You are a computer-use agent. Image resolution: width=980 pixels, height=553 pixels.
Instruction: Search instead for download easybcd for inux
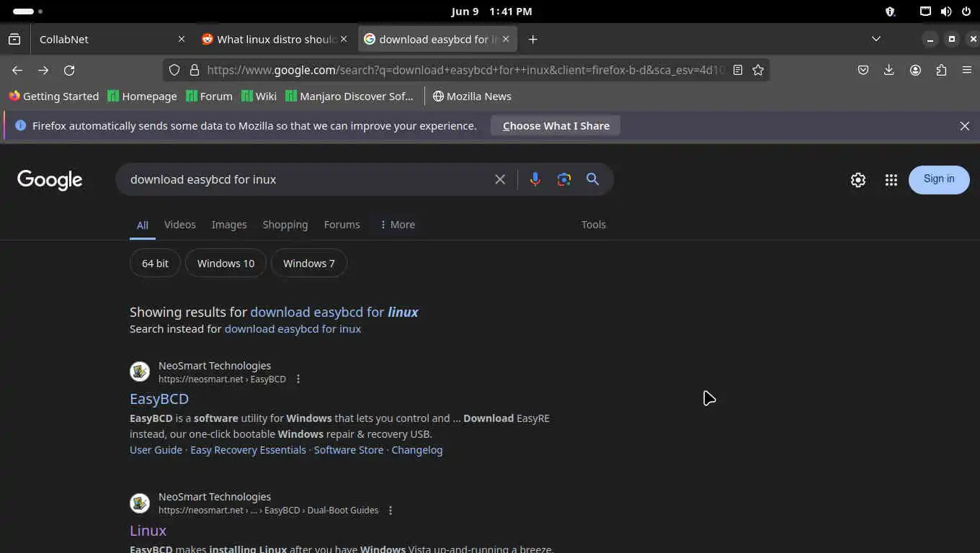tap(293, 329)
